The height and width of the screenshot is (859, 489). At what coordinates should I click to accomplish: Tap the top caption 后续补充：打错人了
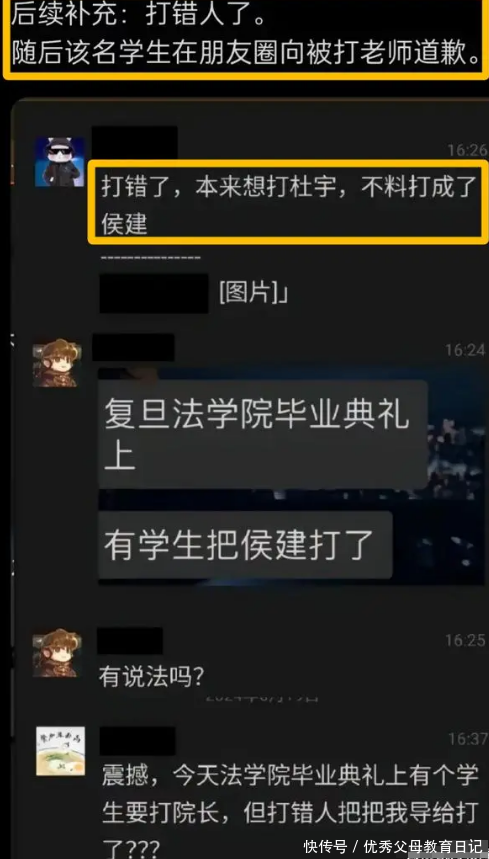(139, 16)
